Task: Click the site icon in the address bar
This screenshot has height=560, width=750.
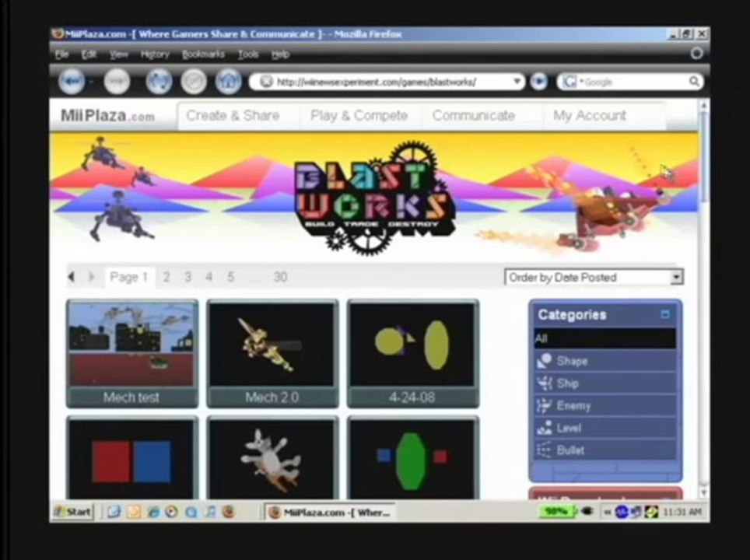Action: (266, 82)
